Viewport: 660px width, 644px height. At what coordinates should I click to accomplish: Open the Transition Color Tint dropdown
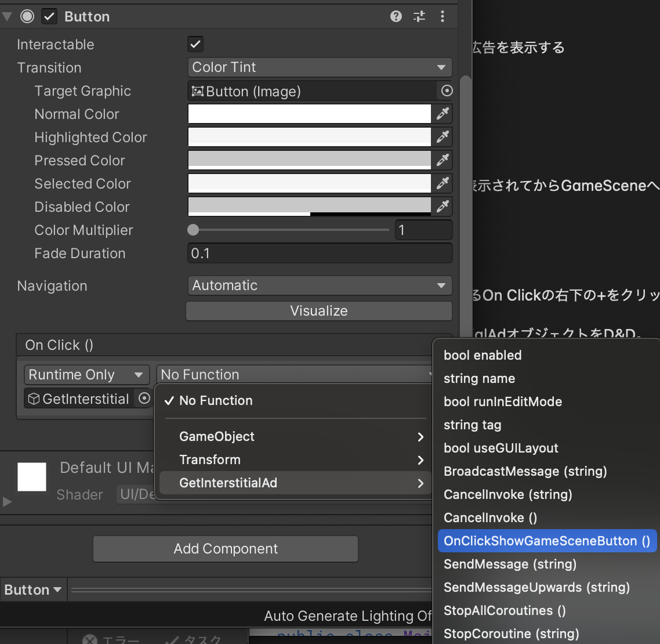(x=320, y=67)
